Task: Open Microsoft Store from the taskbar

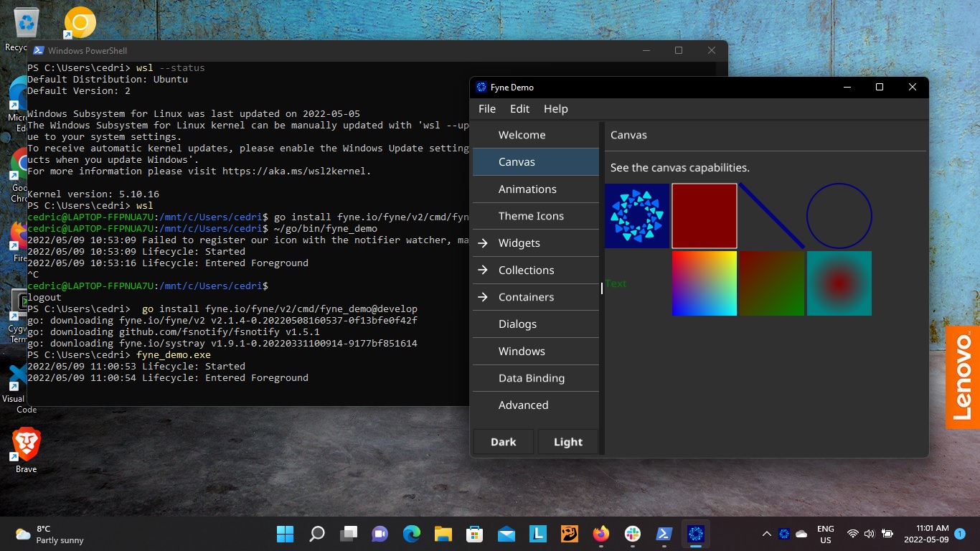Action: 474,534
